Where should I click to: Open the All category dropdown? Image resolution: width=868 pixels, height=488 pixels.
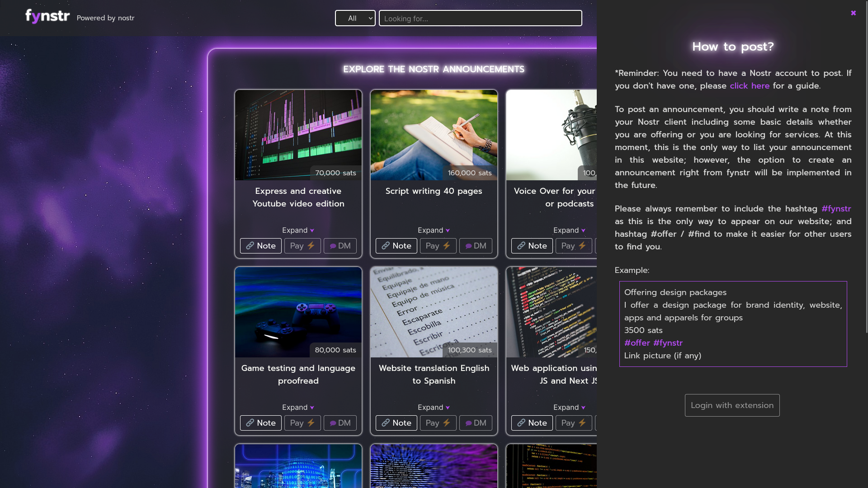(x=355, y=18)
